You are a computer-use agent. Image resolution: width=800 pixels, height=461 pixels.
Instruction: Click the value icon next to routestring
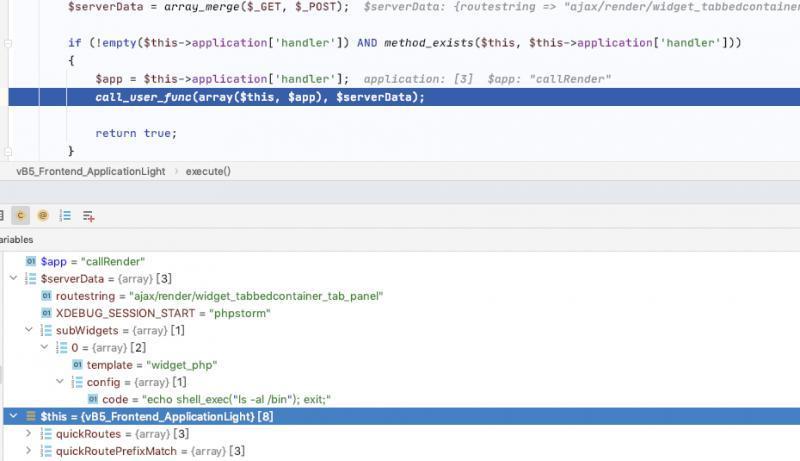point(46,296)
